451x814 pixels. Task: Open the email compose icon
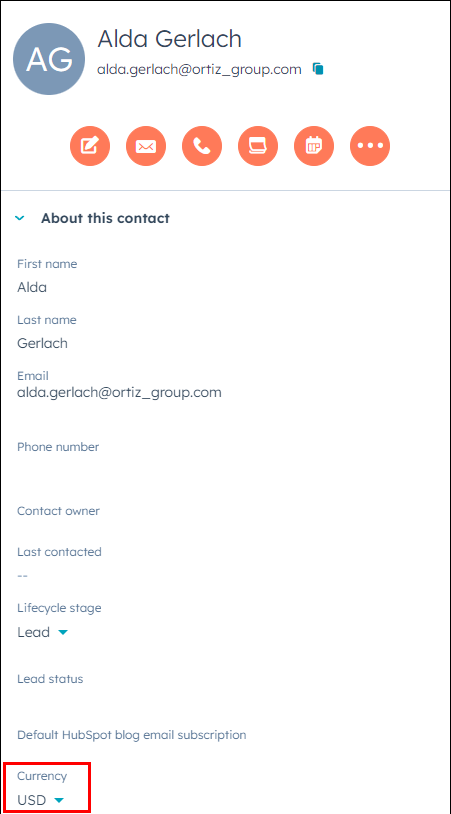pyautogui.click(x=146, y=146)
